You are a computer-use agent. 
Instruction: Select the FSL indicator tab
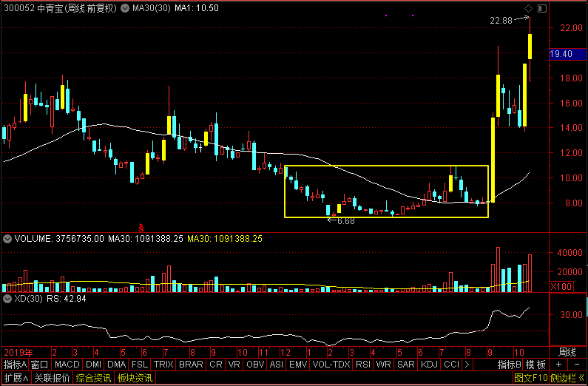point(140,365)
